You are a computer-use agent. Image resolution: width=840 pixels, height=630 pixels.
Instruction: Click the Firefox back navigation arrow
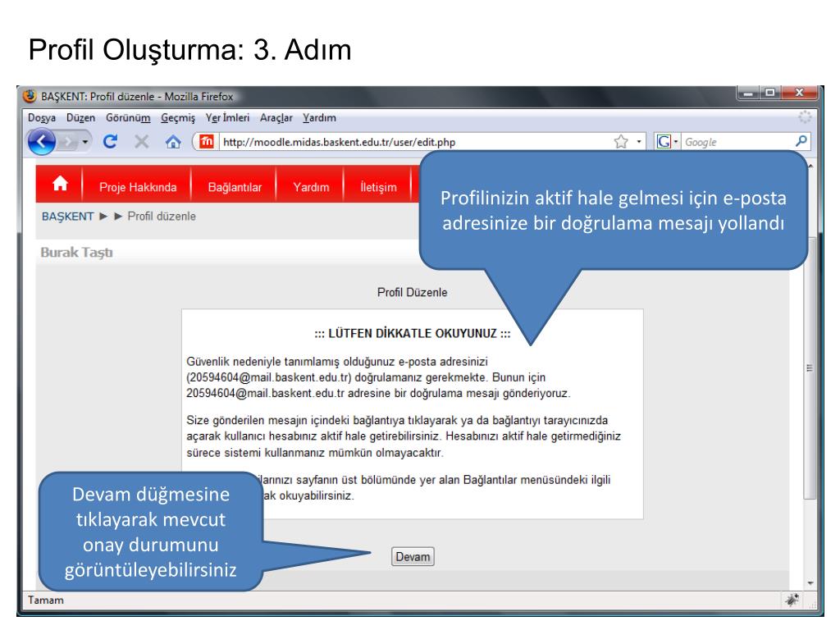coord(41,142)
